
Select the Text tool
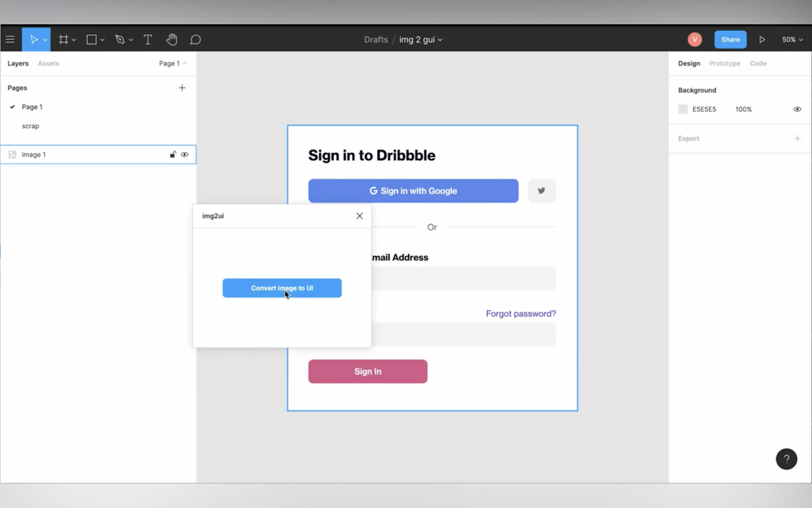coord(148,40)
